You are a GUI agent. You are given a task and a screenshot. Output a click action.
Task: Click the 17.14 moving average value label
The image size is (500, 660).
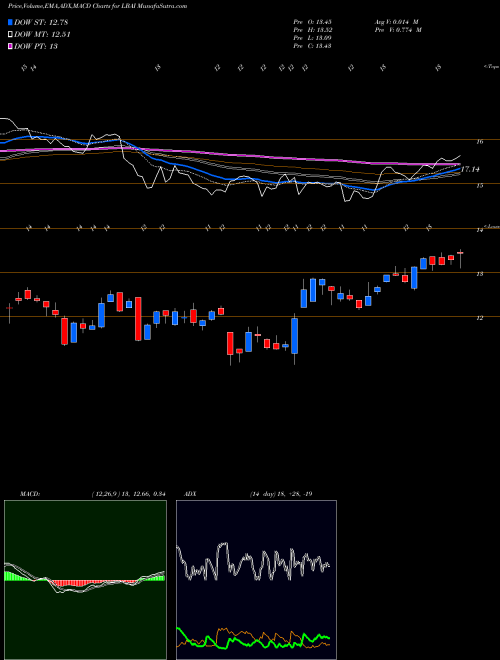click(x=470, y=169)
